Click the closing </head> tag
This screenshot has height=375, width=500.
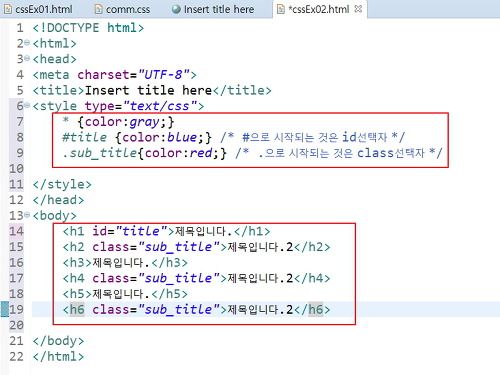coord(58,200)
